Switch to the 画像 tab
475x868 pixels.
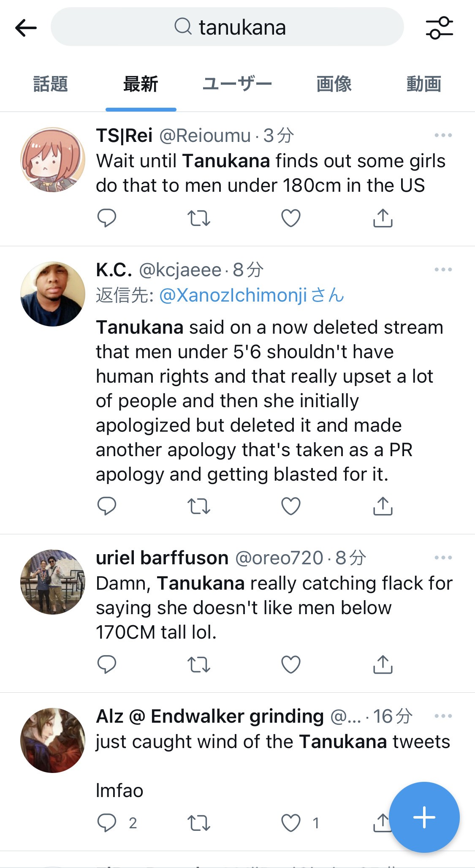point(334,84)
